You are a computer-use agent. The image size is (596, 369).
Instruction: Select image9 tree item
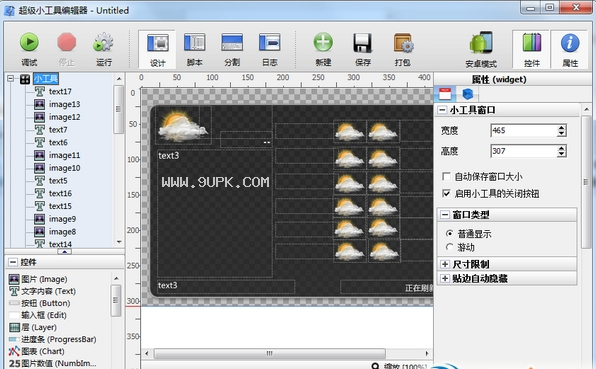(62, 219)
